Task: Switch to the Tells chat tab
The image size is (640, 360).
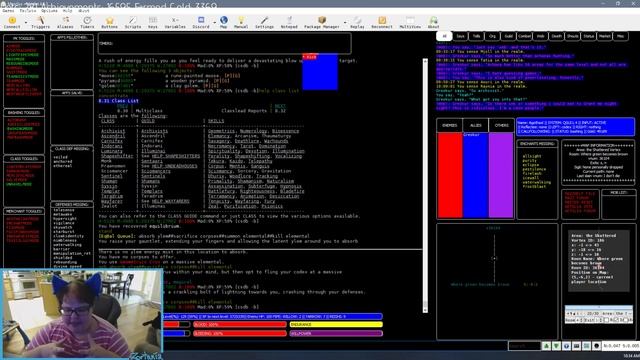Action: pyautogui.click(x=476, y=36)
